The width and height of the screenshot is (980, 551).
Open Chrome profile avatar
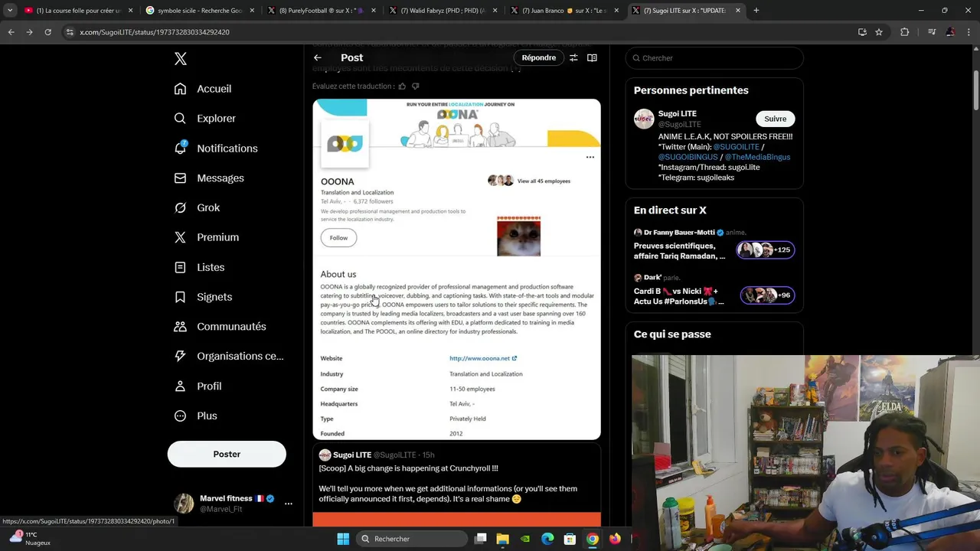point(950,32)
